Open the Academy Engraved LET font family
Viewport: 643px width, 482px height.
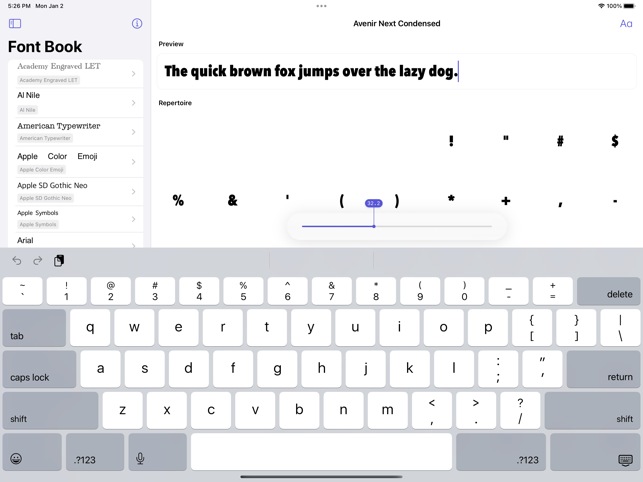pyautogui.click(x=75, y=73)
